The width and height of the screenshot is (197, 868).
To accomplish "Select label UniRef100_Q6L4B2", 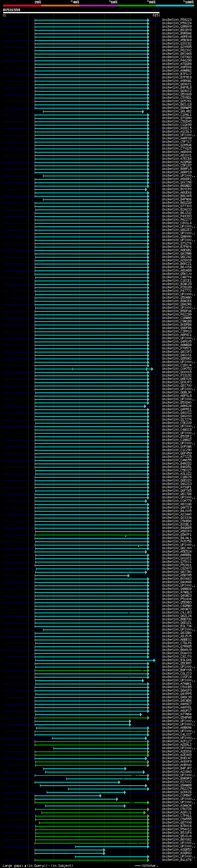I will (x=177, y=111).
